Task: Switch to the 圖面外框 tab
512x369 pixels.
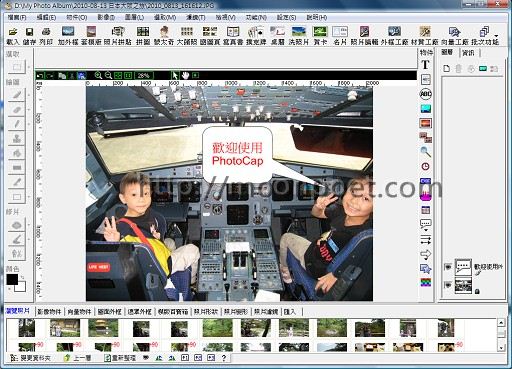Action: point(109,312)
